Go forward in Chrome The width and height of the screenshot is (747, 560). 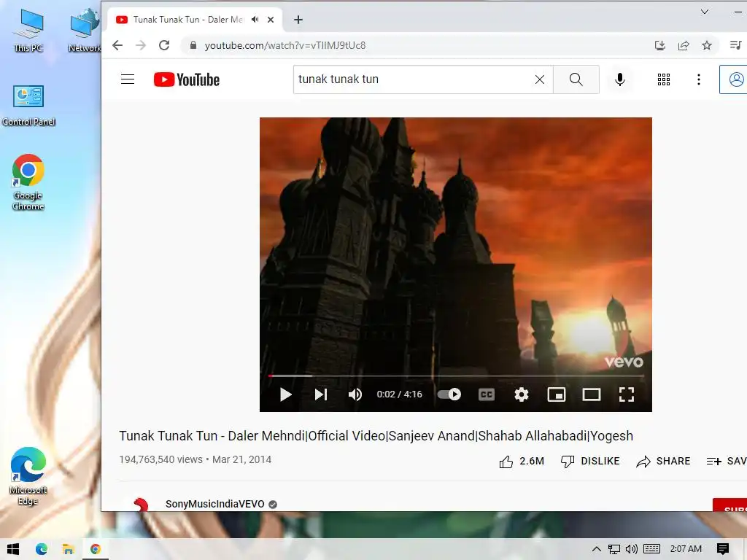pos(141,45)
